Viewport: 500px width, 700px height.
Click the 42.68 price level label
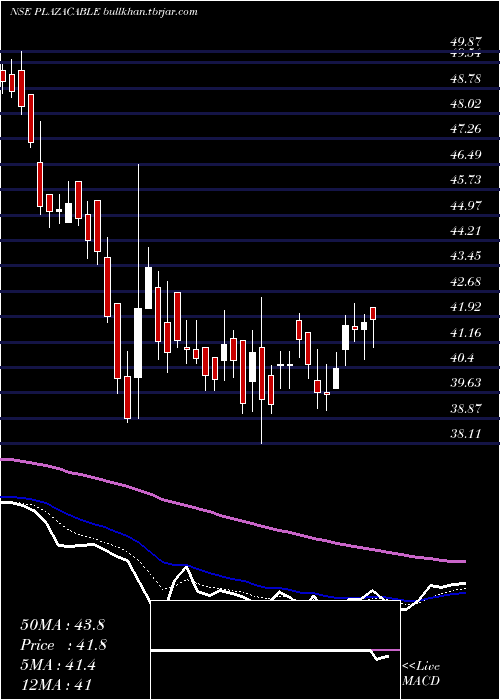click(x=466, y=282)
